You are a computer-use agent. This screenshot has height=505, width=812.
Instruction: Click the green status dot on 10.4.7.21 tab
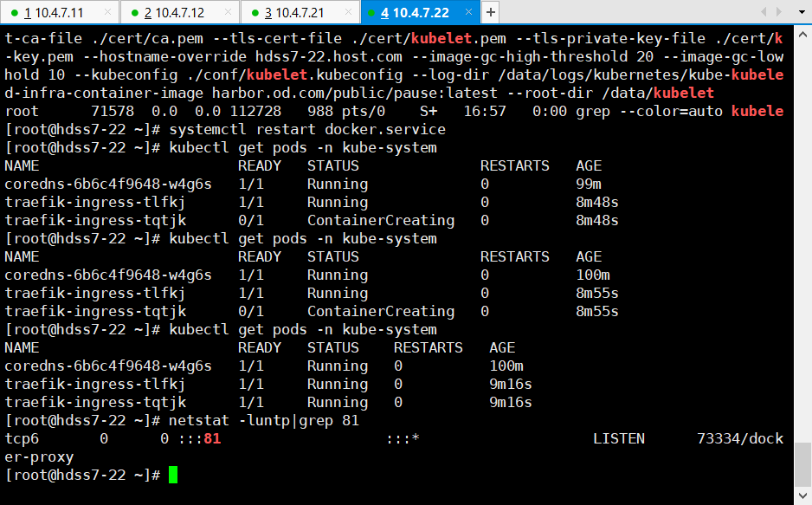coord(255,12)
